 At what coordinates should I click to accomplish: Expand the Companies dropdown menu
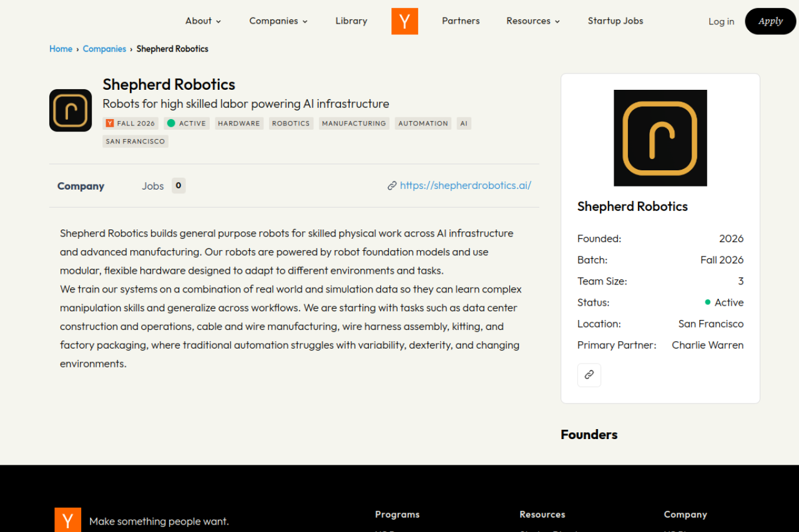278,21
